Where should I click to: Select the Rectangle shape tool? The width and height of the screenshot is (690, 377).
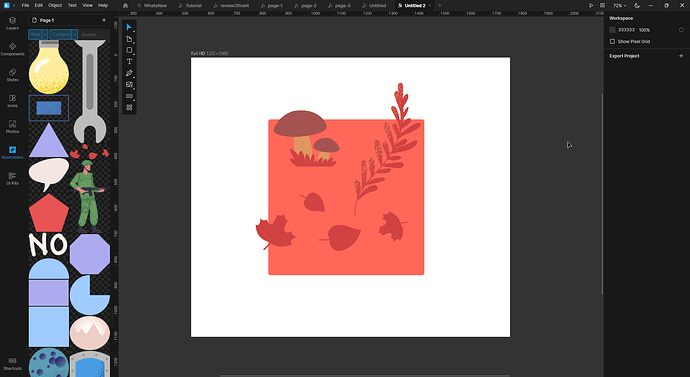(x=129, y=50)
